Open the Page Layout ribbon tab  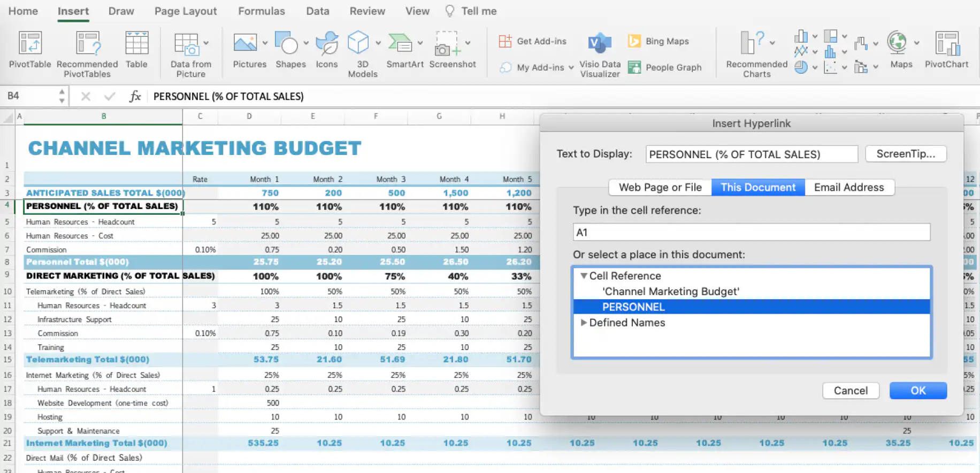pyautogui.click(x=186, y=11)
